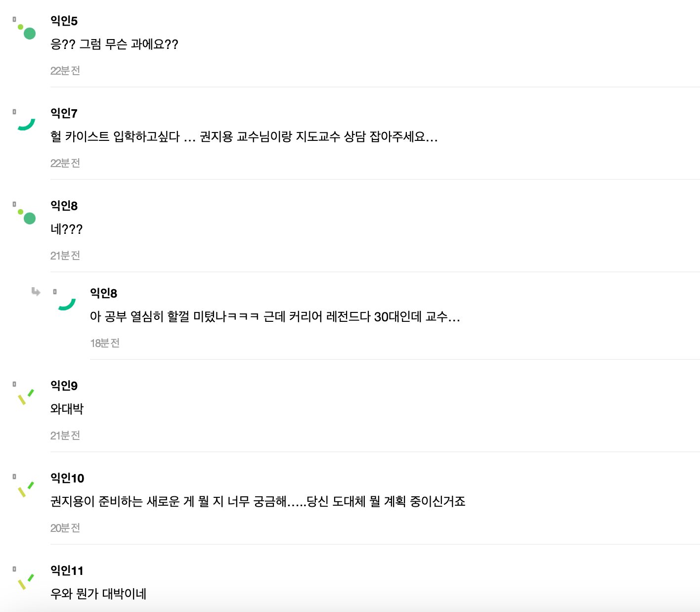The height and width of the screenshot is (612, 700).
Task: Click the 20분 전 timestamp under 익인10
Action: [x=65, y=528]
